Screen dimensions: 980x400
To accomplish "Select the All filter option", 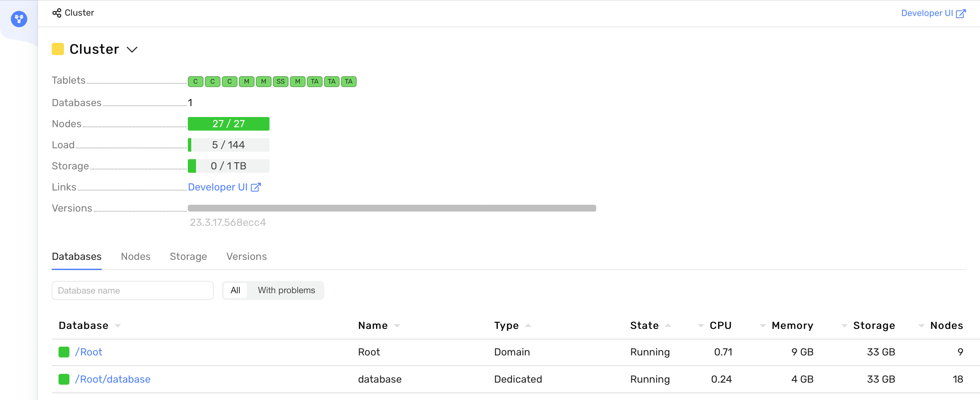I will [235, 290].
